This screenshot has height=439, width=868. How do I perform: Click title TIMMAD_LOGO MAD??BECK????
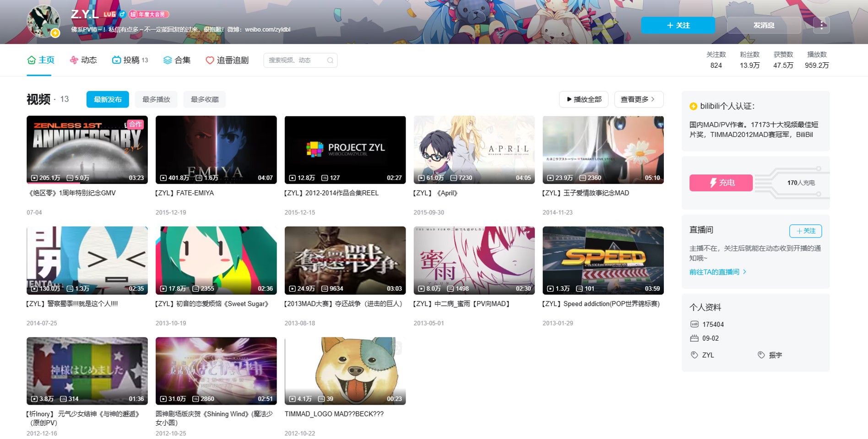click(x=334, y=414)
